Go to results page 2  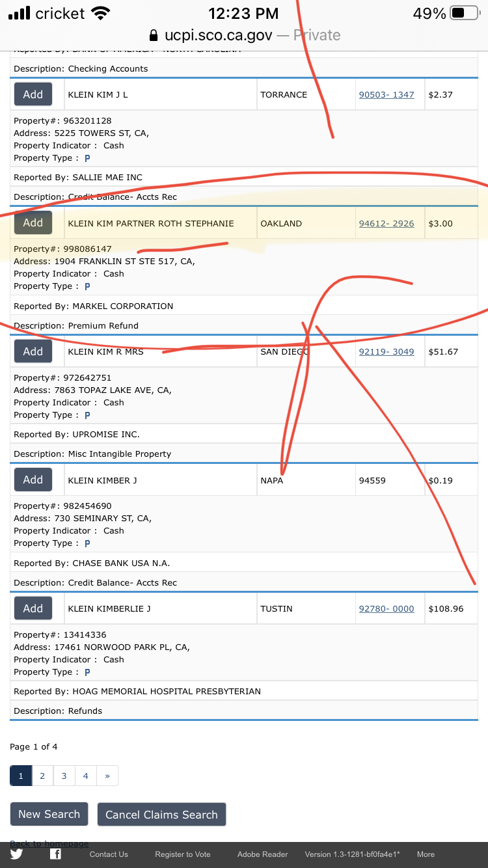(x=42, y=776)
